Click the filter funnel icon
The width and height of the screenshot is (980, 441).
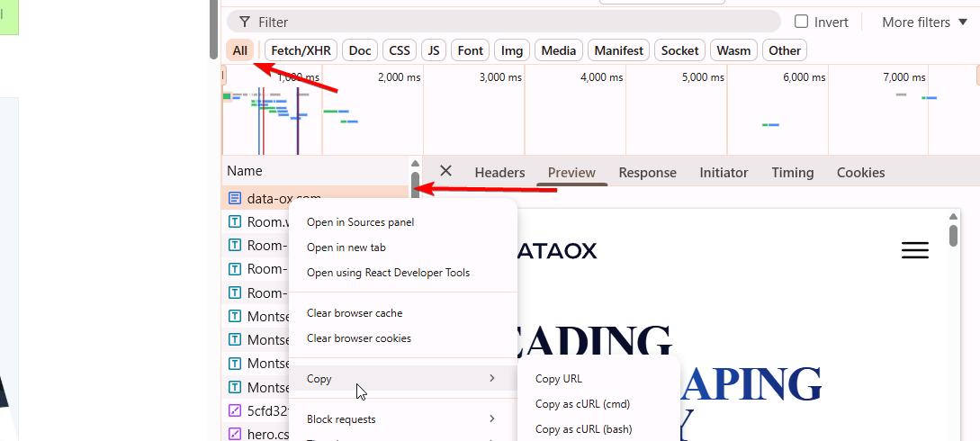245,22
